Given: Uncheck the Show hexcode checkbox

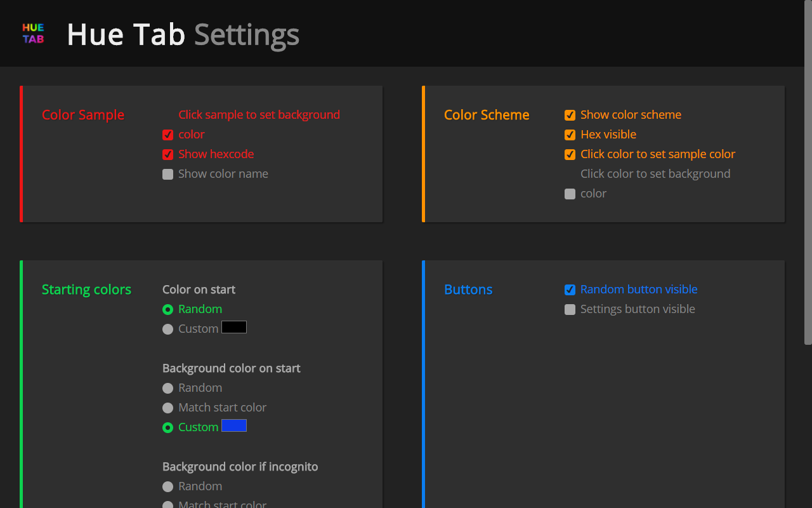Looking at the screenshot, I should (167, 154).
